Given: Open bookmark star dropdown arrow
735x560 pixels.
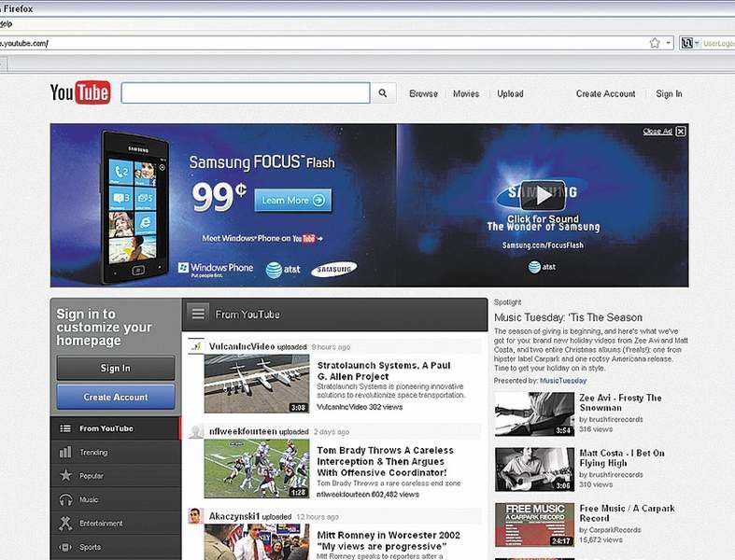Looking at the screenshot, I should (x=668, y=43).
